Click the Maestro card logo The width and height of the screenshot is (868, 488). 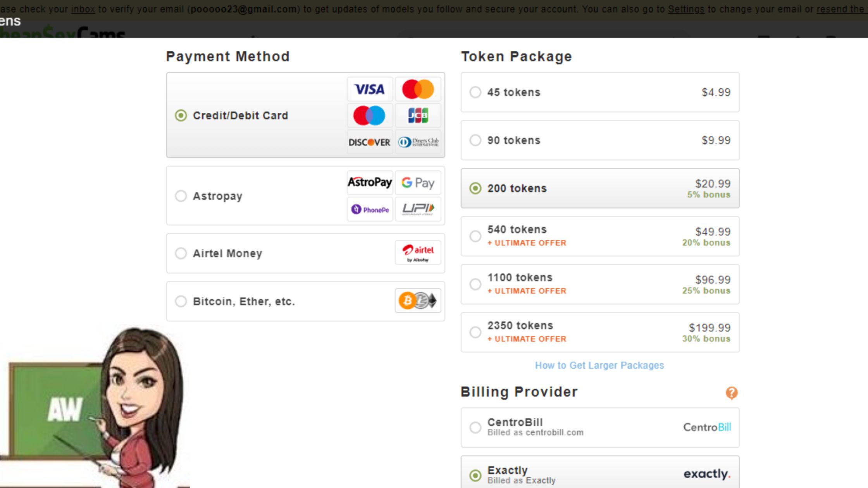370,115
